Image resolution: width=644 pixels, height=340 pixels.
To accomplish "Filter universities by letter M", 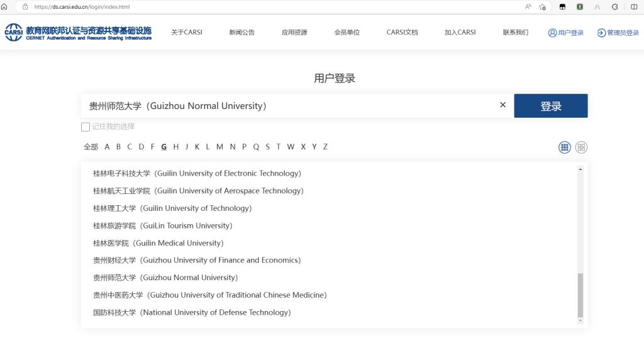I will 219,147.
